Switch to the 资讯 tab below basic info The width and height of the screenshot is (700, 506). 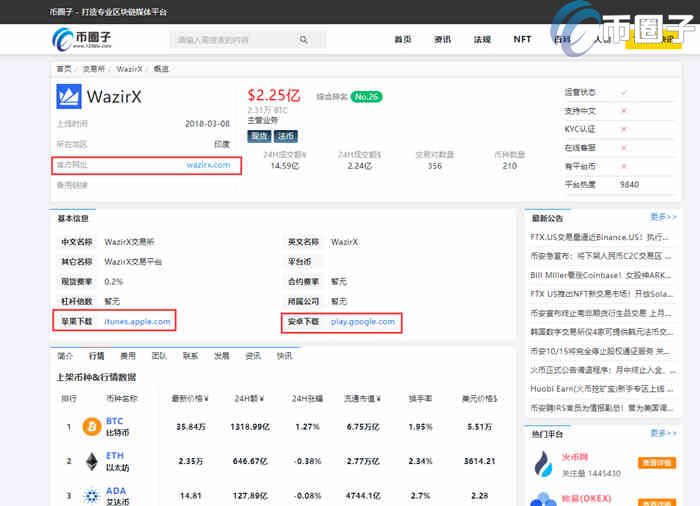point(253,356)
